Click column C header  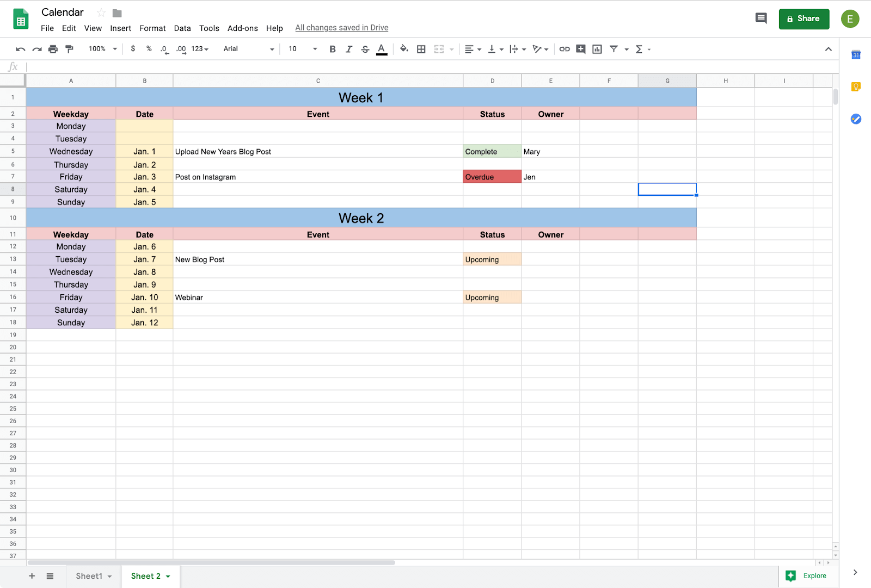(x=318, y=81)
